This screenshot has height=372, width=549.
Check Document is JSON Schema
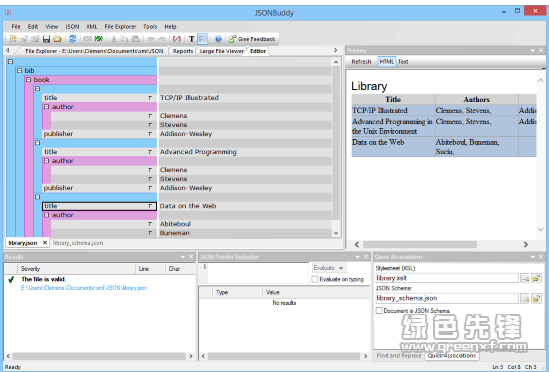(x=379, y=311)
